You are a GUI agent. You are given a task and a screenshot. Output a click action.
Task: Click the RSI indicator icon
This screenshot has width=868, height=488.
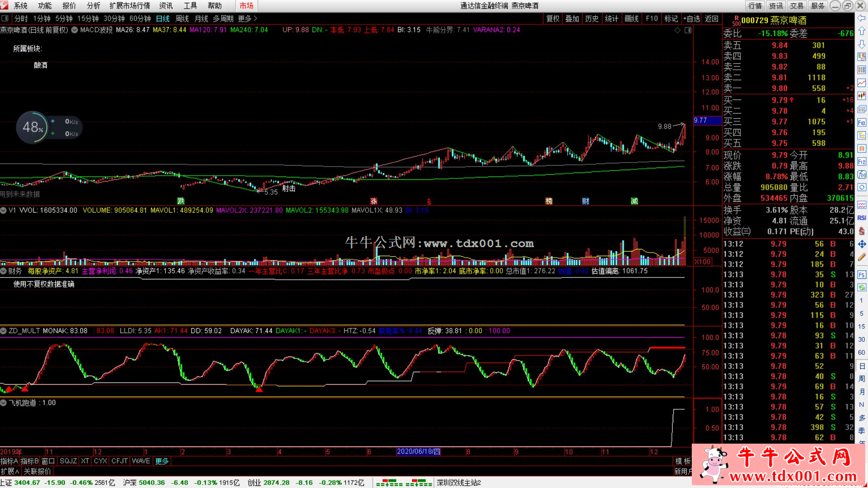tap(862, 218)
